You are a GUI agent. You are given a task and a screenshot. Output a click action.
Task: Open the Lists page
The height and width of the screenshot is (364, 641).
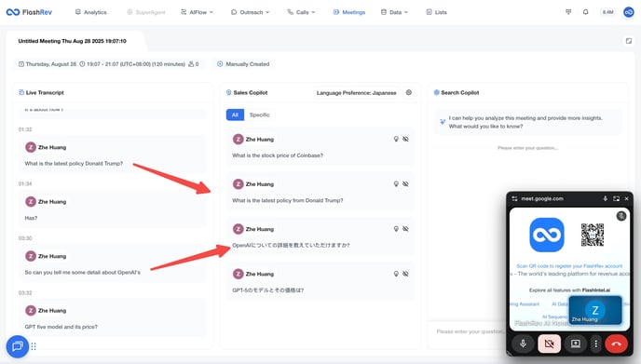[x=437, y=12]
